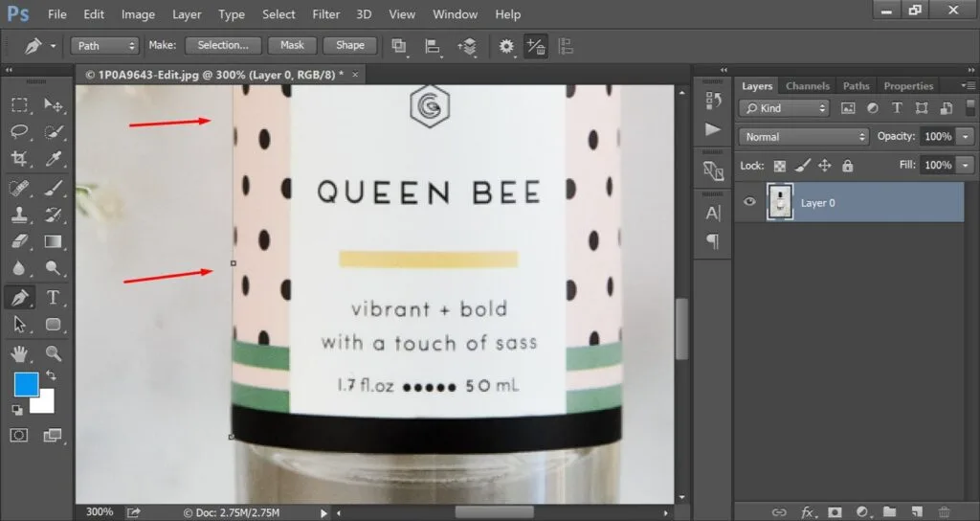Open the Path mode dropdown
This screenshot has width=980, height=521.
coord(105,45)
